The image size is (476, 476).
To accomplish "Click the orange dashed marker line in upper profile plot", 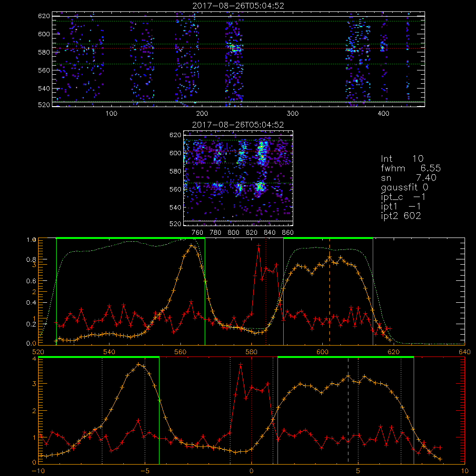I will click(330, 291).
